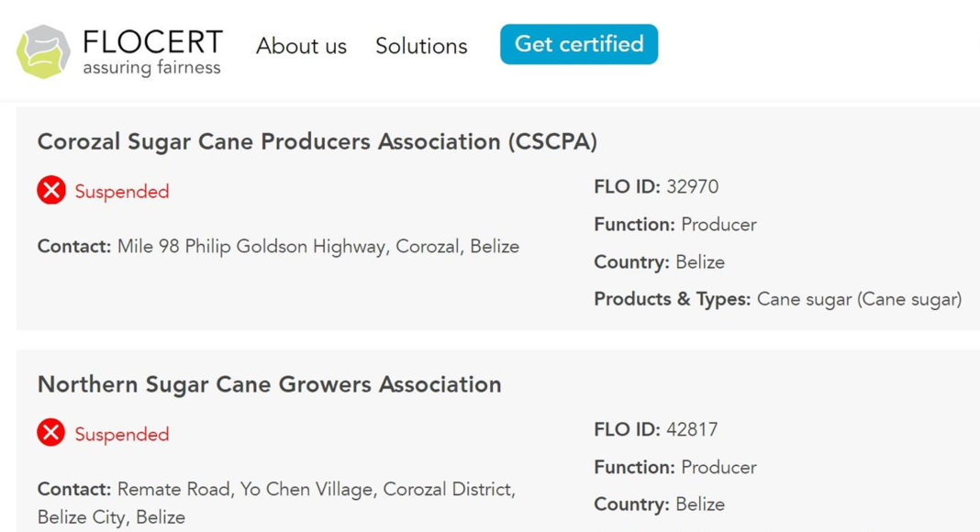The image size is (980, 532).
Task: Select the FLO ID 42817 value
Action: point(692,429)
